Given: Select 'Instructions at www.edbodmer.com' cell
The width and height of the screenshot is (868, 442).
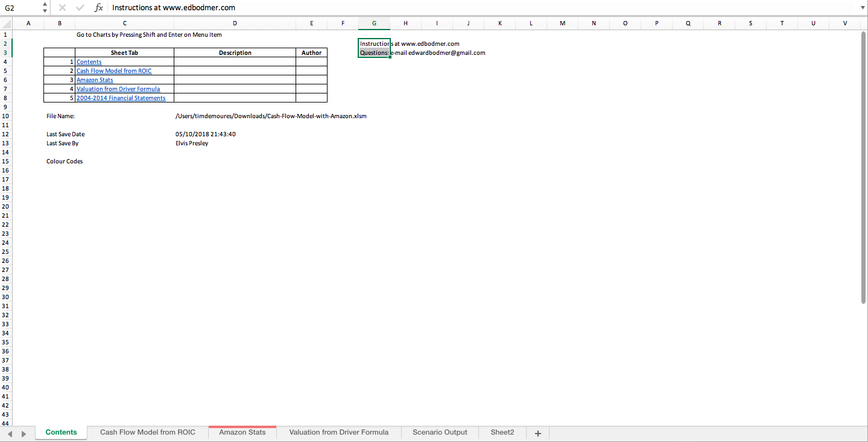Looking at the screenshot, I should (x=374, y=44).
